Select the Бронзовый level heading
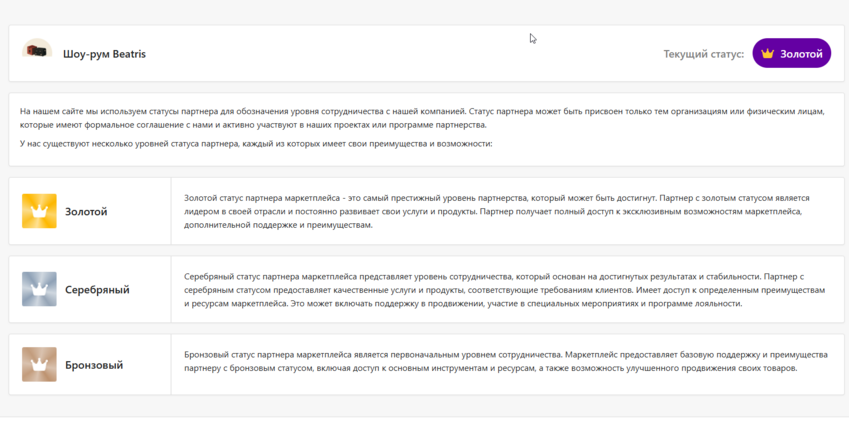The width and height of the screenshot is (849, 422). pos(94,366)
